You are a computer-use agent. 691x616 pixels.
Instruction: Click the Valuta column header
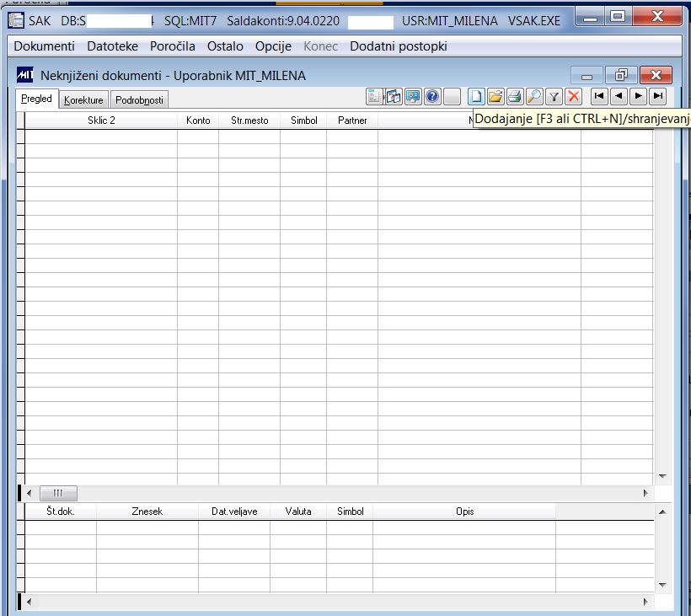(298, 512)
